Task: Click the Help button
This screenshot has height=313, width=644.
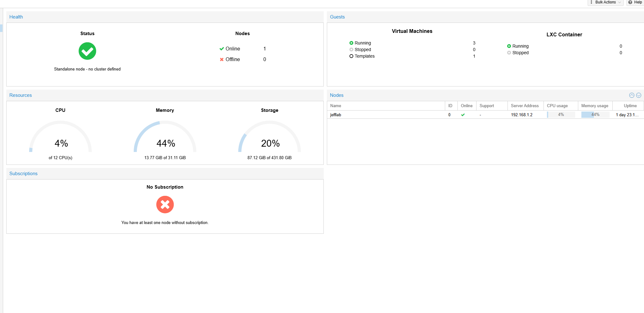Action: [635, 3]
